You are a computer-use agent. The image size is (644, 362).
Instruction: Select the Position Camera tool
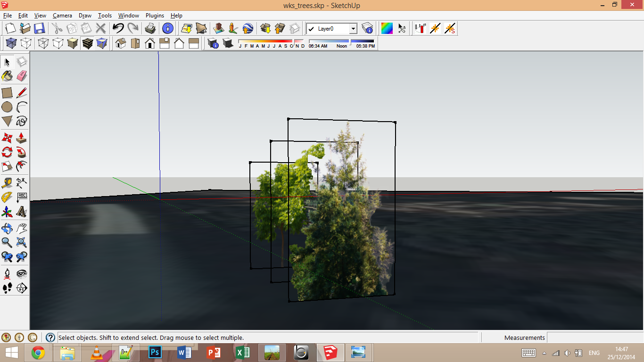click(x=7, y=273)
